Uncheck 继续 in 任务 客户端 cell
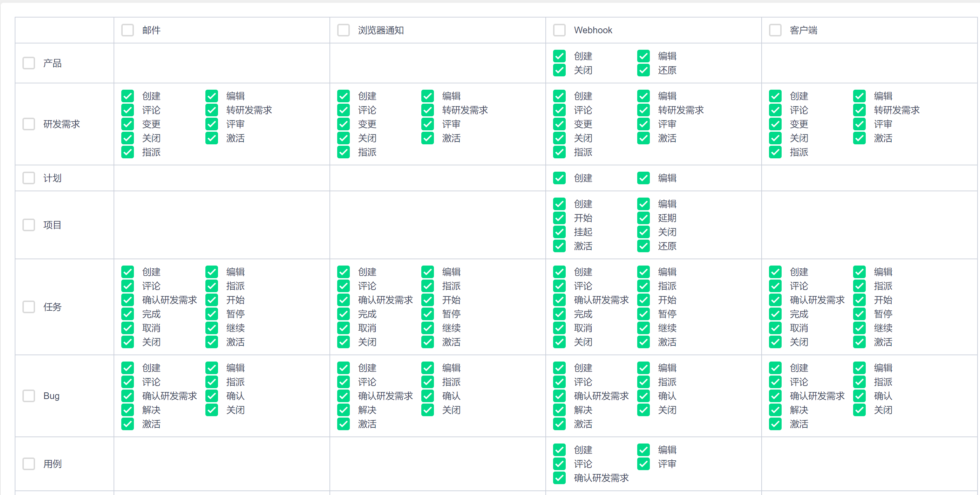 859,328
